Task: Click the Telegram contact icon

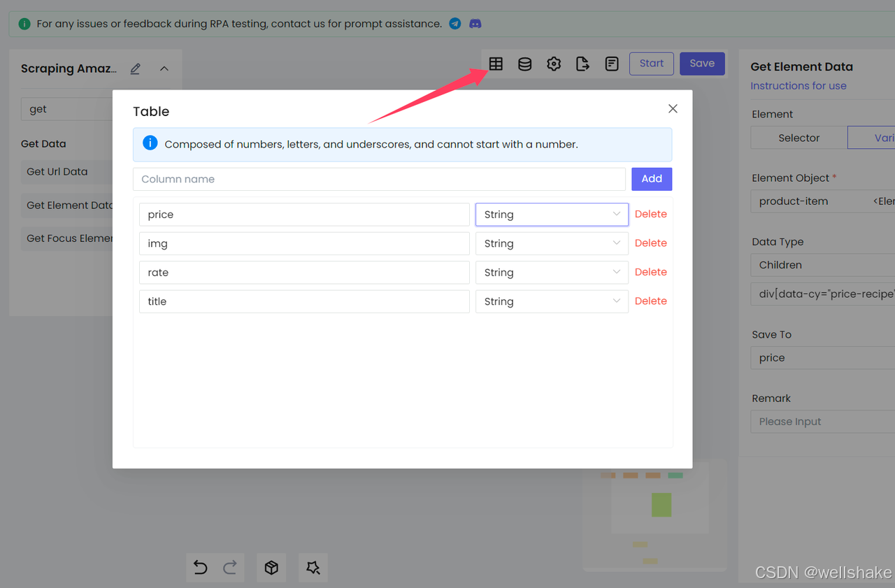Action: (x=455, y=24)
